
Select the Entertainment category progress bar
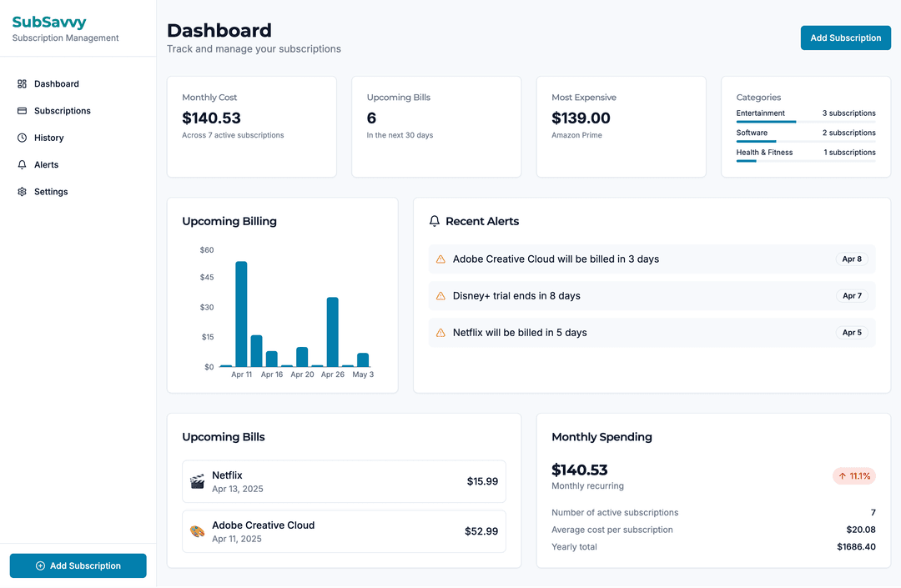point(805,122)
